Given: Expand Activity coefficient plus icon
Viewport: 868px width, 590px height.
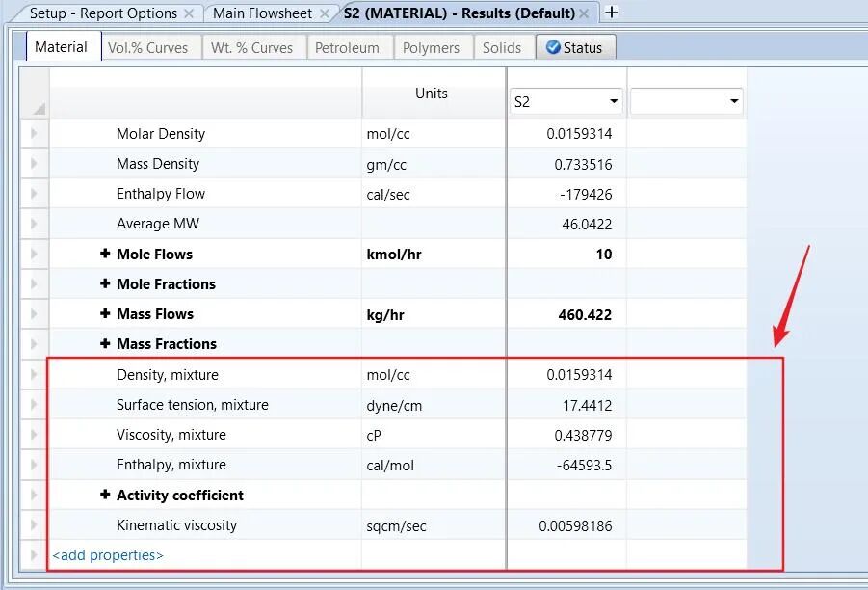Looking at the screenshot, I should coord(105,495).
